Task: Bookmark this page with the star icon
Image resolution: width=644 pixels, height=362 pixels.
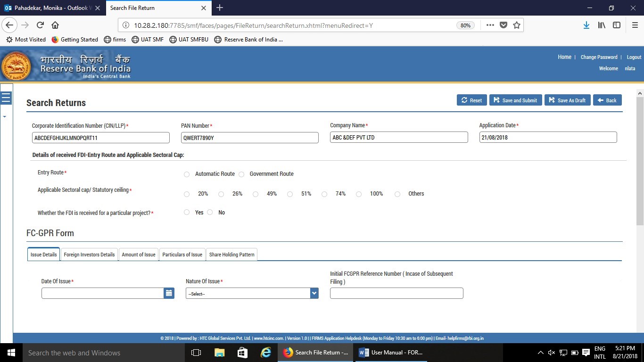Action: (x=517, y=25)
